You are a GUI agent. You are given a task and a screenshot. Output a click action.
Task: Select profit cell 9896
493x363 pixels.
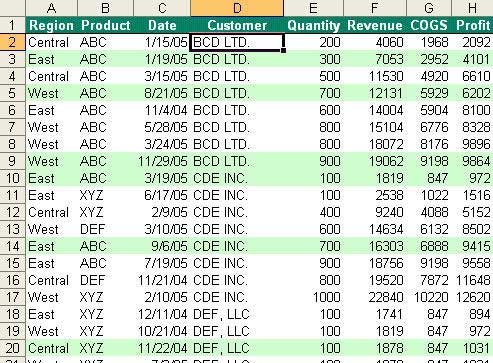(472, 144)
